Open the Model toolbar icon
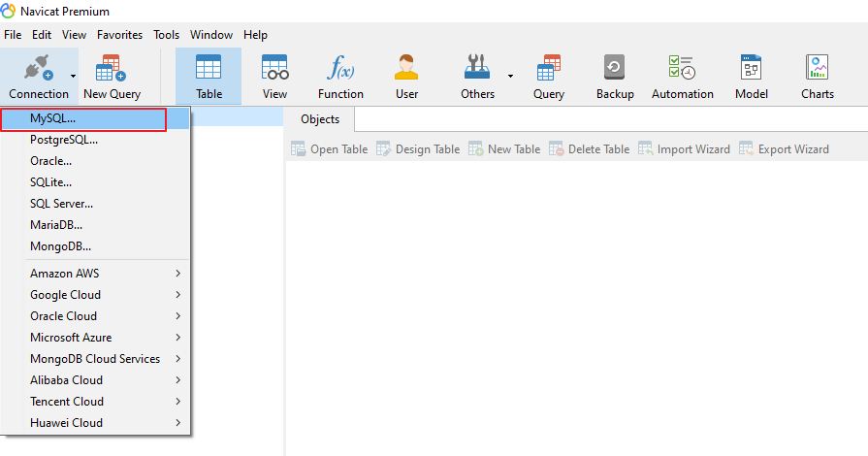Image resolution: width=868 pixels, height=456 pixels. click(752, 68)
